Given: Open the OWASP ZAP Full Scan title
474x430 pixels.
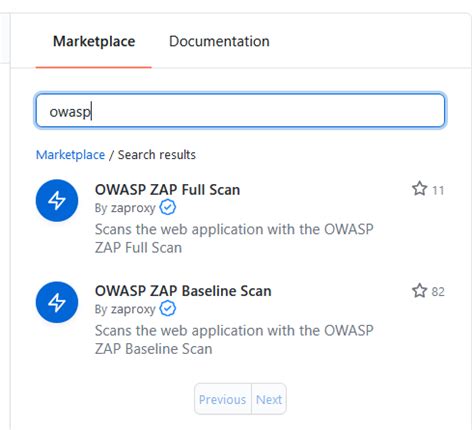Looking at the screenshot, I should click(167, 190).
